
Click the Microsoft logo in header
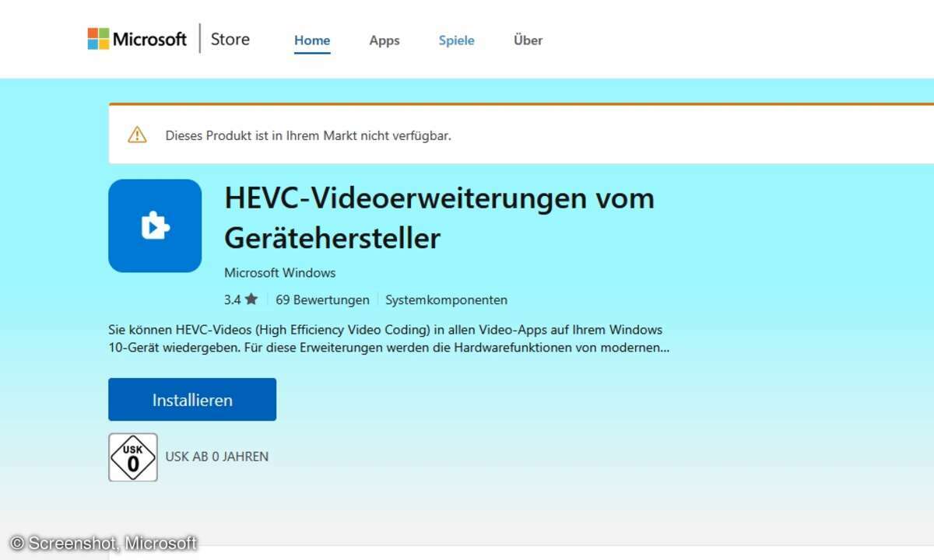click(x=137, y=39)
